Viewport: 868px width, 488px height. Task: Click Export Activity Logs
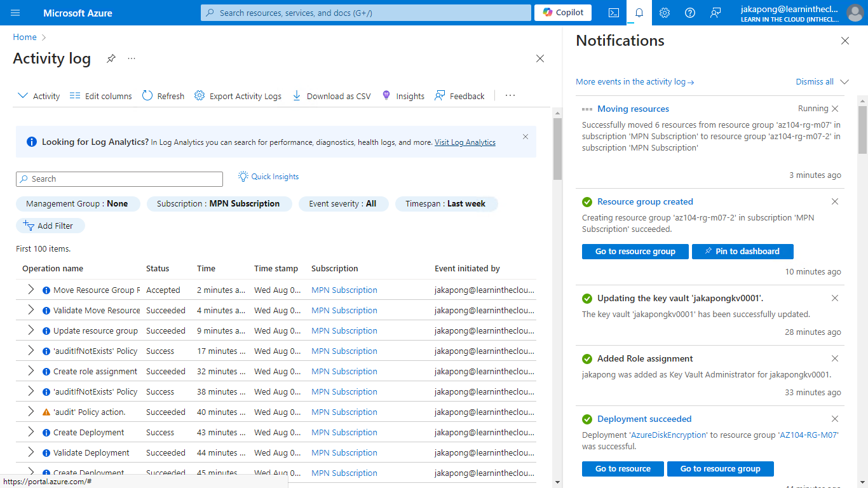(238, 96)
